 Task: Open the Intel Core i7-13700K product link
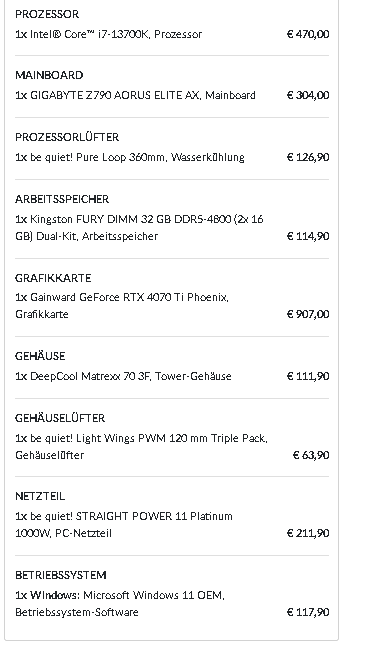click(109, 34)
